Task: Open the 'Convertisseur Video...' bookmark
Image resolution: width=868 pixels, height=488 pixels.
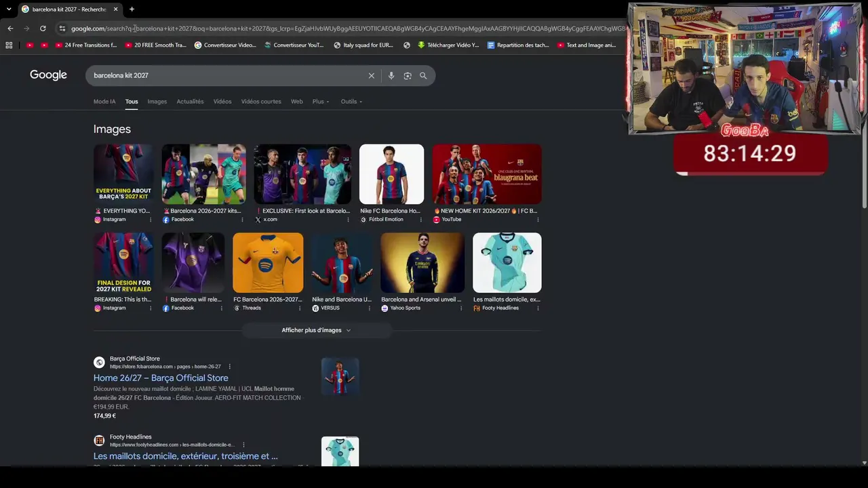Action: [225, 45]
